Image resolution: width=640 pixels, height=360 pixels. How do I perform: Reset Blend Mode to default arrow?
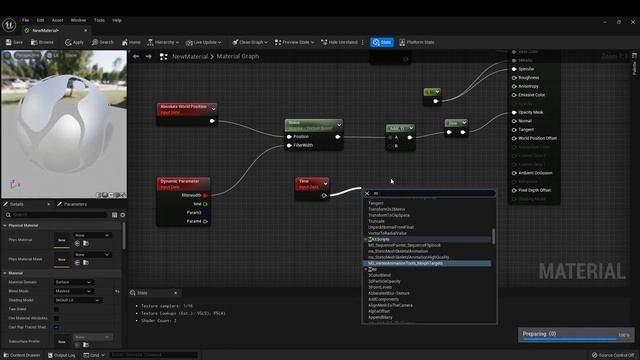tap(117, 291)
